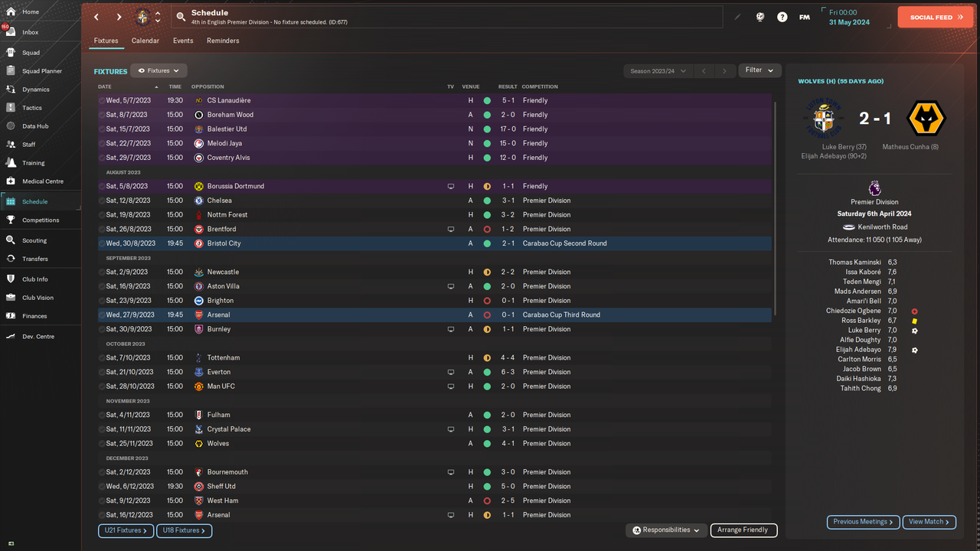This screenshot has height=551, width=980.
Task: Click Wolves crest in match panel
Action: [926, 119]
